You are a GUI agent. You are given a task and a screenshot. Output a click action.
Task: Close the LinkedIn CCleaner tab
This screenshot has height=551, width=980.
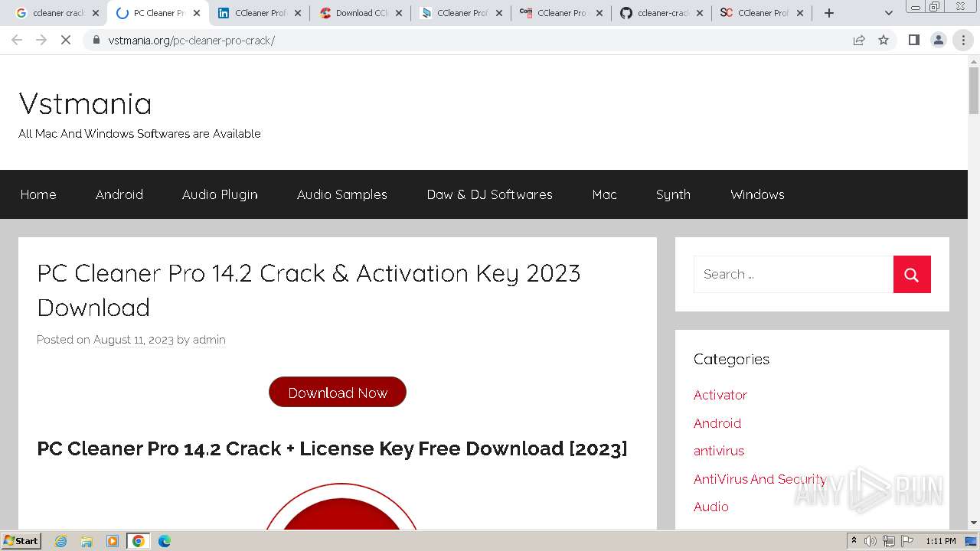pos(298,13)
